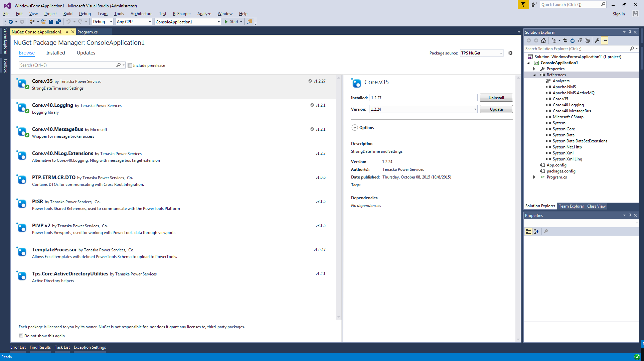Image resolution: width=644 pixels, height=361 pixels.
Task: Expand the Options section
Action: tap(355, 128)
